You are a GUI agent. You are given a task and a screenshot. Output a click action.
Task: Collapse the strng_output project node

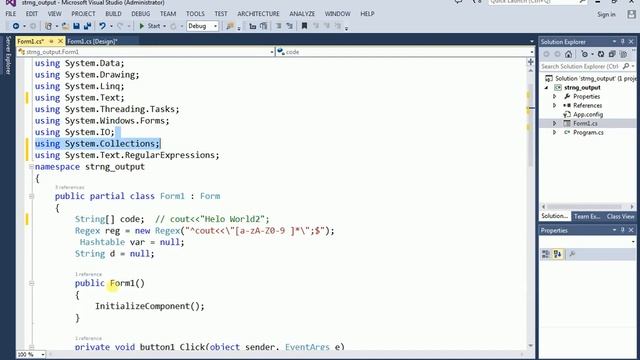pos(546,87)
